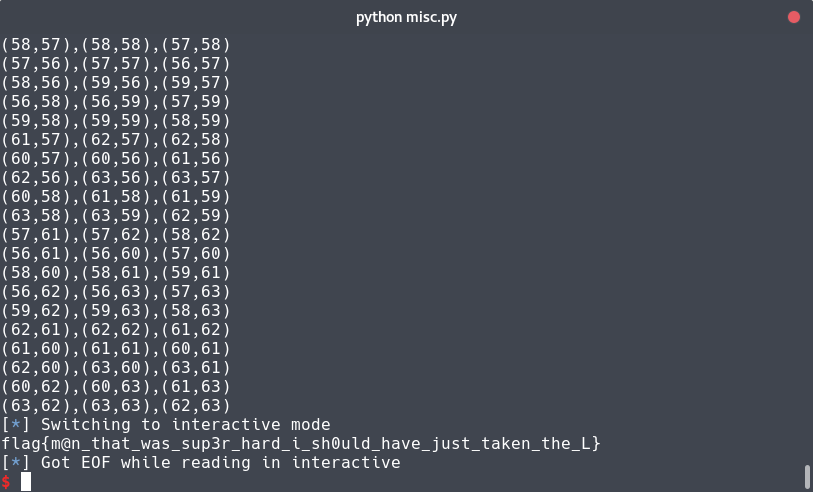The image size is (813, 492).
Task: Click the red $ shell prompt
Action: [6, 482]
